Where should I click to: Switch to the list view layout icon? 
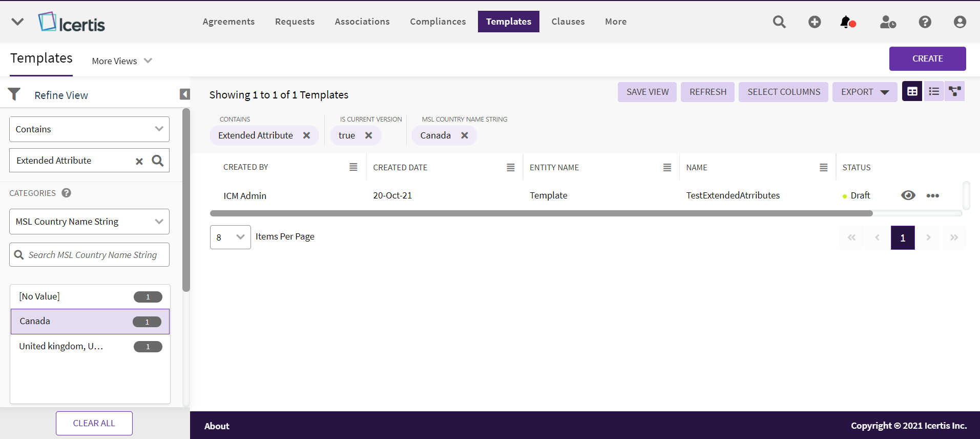(x=934, y=91)
